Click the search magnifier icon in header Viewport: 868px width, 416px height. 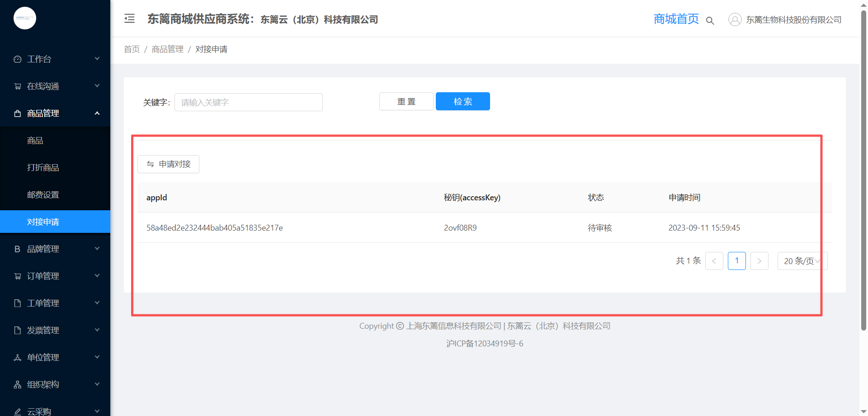tap(710, 21)
